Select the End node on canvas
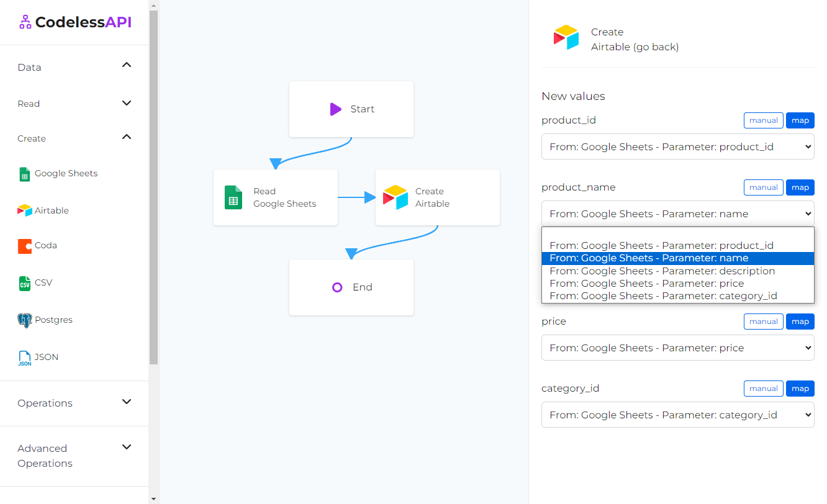The image size is (827, 504). point(351,287)
